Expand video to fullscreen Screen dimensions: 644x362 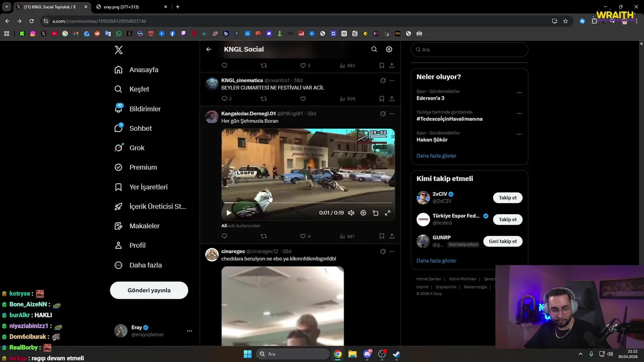(387, 213)
